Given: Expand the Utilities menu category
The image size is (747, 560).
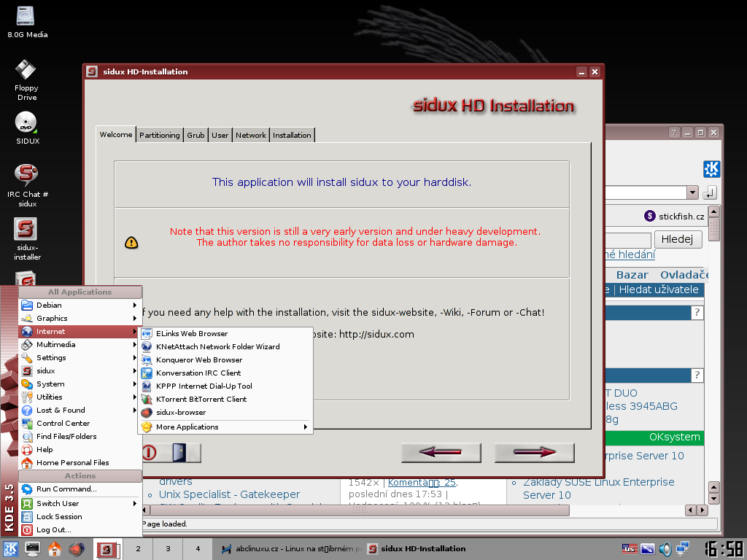Looking at the screenshot, I should [x=80, y=397].
